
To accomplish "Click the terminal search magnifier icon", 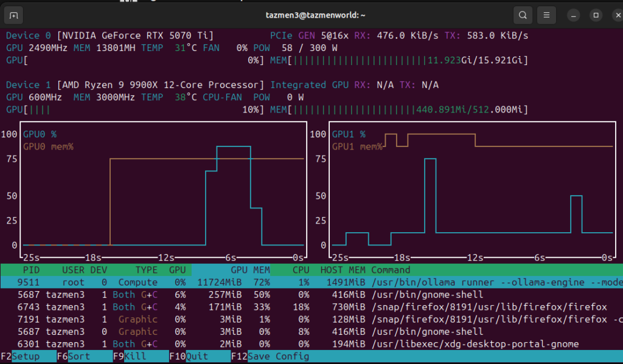I will tap(523, 15).
